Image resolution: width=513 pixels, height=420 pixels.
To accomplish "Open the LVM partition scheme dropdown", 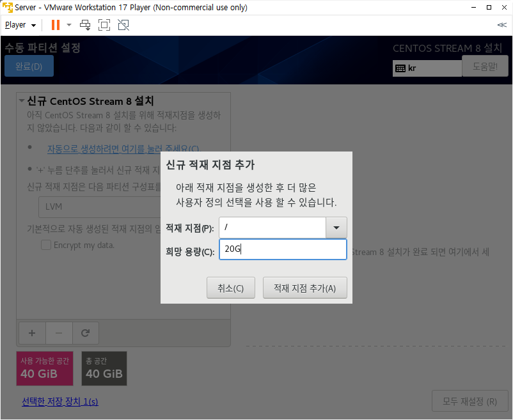I will (x=100, y=207).
